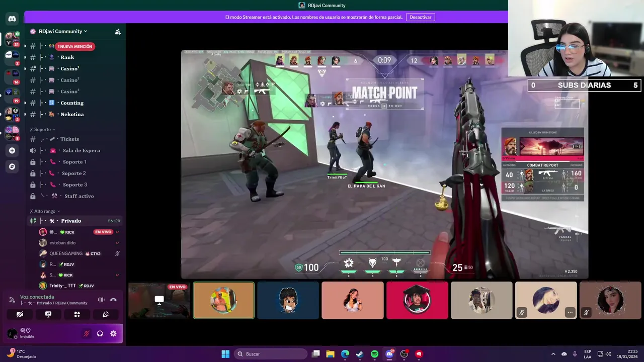Open Discord direct messages home icon
644x362 pixels.
12,19
